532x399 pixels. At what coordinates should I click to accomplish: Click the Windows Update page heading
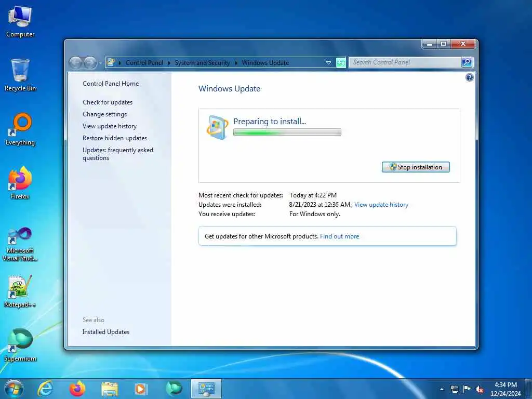(x=229, y=88)
